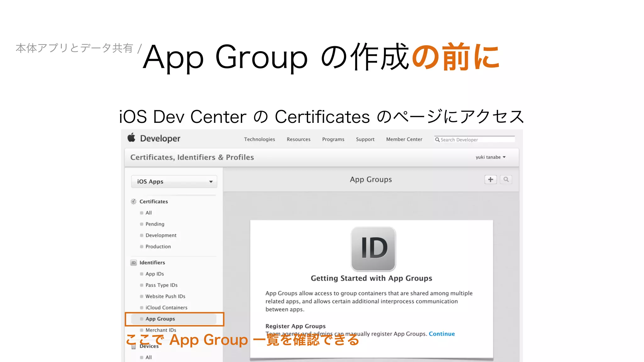
Task: Click the large ID app icon
Action: 373,249
